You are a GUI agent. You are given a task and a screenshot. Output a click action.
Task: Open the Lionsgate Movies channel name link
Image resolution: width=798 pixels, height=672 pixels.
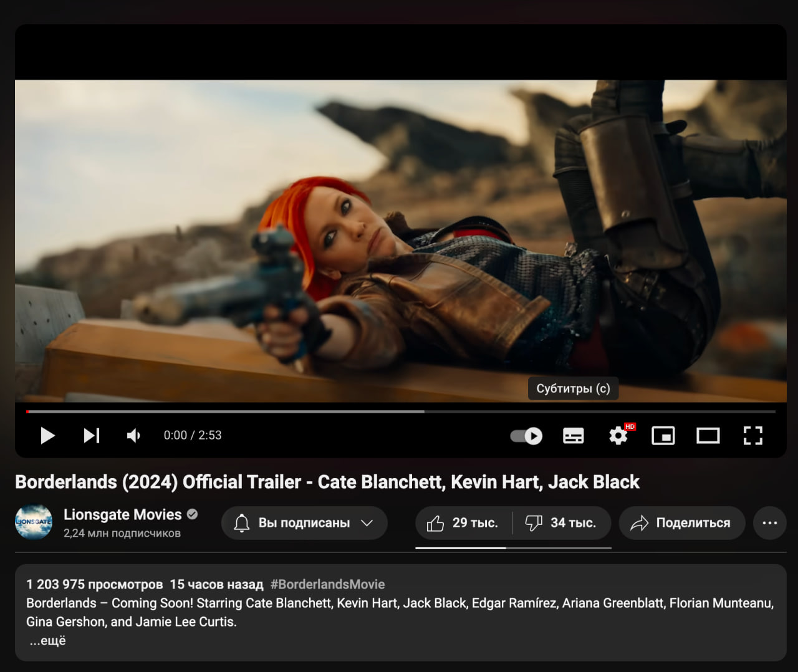[x=123, y=514]
